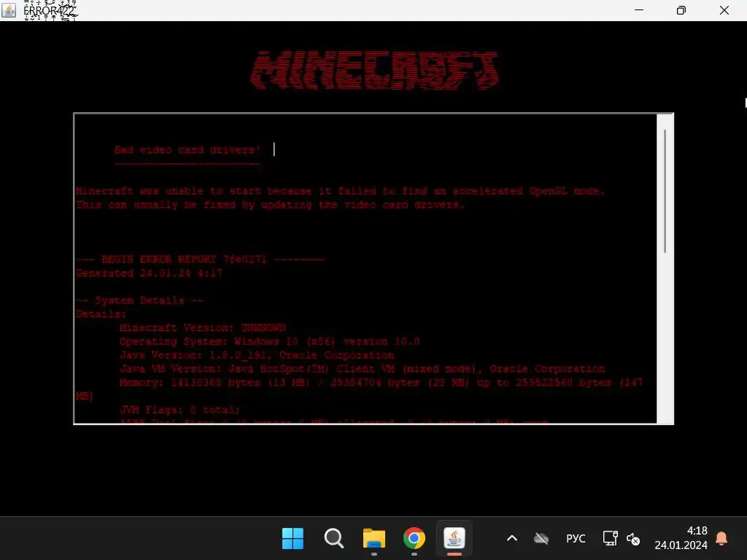
Task: Open the notifications bell icon
Action: 721,539
